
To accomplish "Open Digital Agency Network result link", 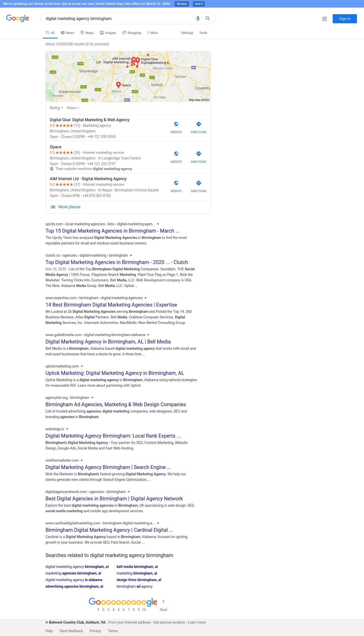I will point(114,499).
